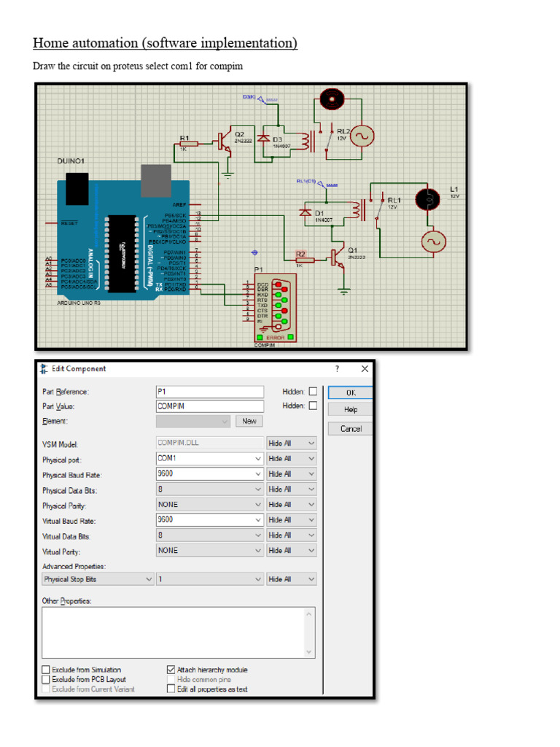
Task: Select AC source next to RL2
Action: click(x=362, y=136)
